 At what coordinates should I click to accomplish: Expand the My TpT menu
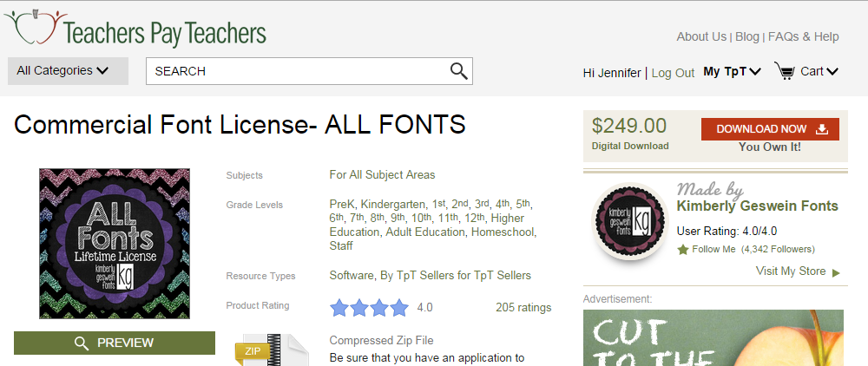click(x=733, y=71)
